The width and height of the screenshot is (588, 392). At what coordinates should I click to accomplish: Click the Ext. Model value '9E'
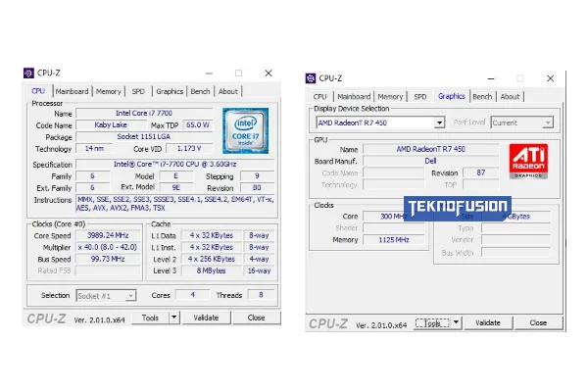click(176, 187)
